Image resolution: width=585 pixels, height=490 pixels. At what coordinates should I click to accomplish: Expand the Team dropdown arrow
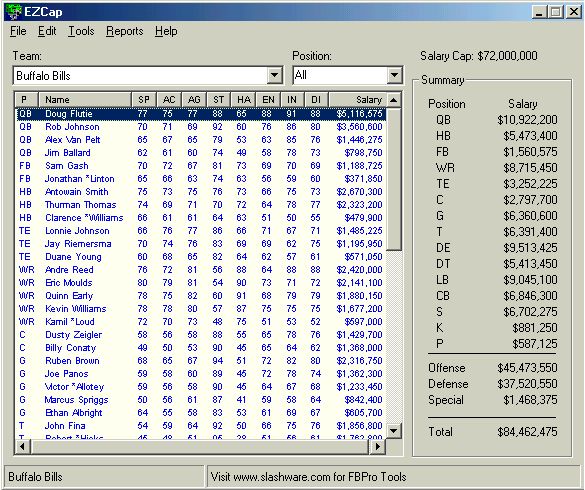274,75
